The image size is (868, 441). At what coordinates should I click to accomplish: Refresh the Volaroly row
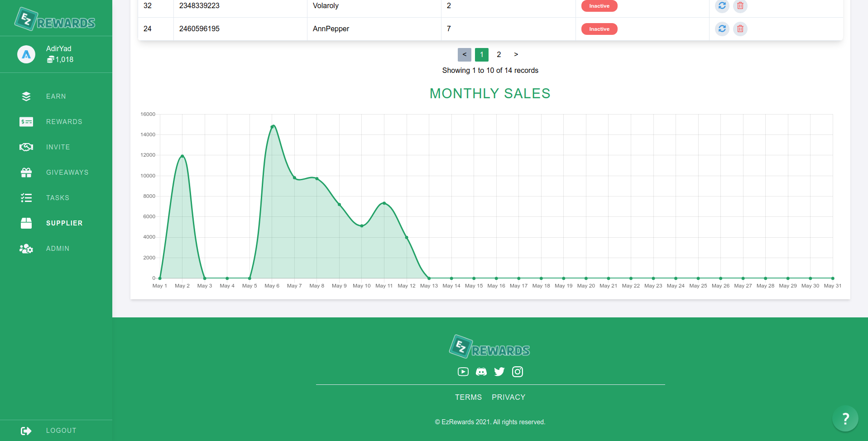coord(722,6)
